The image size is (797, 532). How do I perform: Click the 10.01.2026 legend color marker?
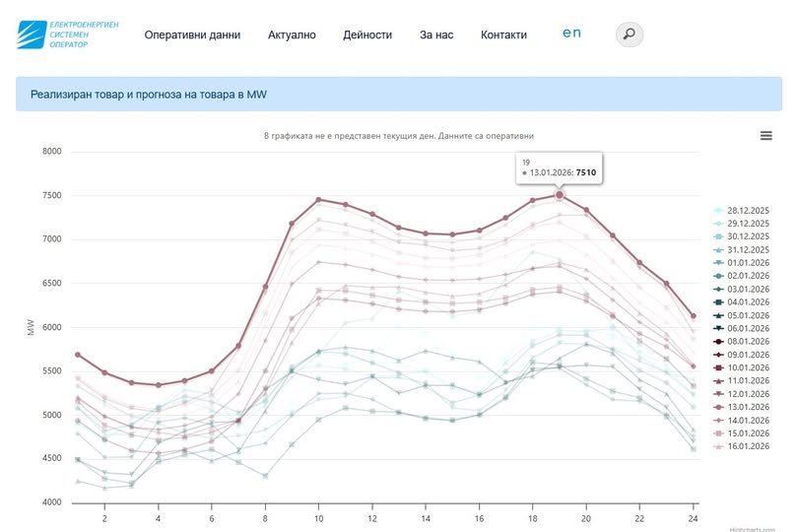click(718, 367)
